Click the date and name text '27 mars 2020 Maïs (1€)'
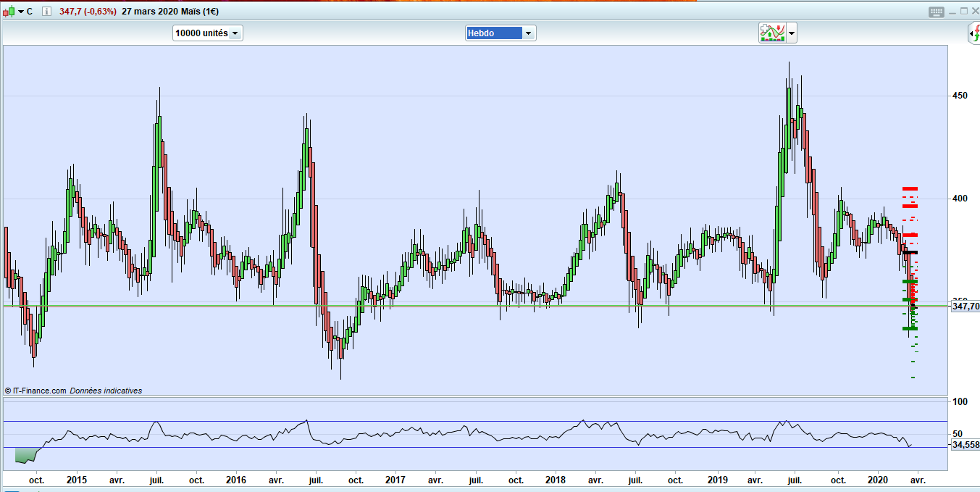The image size is (980, 492). coord(170,12)
